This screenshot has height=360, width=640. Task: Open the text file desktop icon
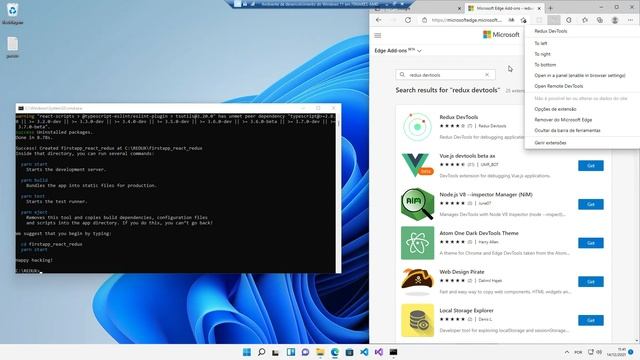pos(12,47)
